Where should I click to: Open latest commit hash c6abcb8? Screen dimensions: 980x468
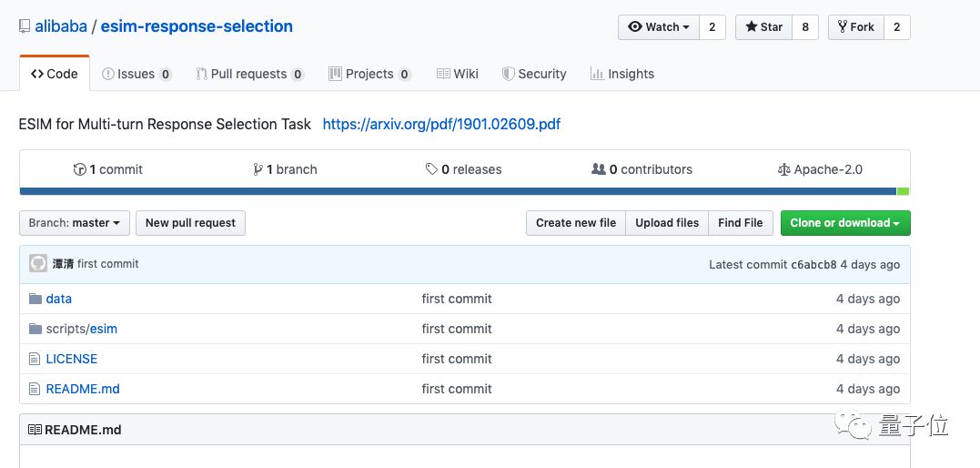[x=813, y=264]
